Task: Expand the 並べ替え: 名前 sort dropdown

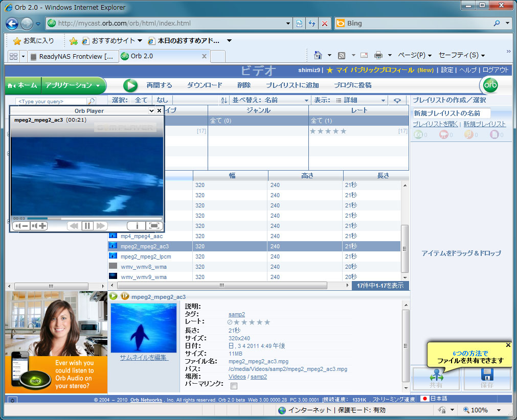Action: coord(270,100)
